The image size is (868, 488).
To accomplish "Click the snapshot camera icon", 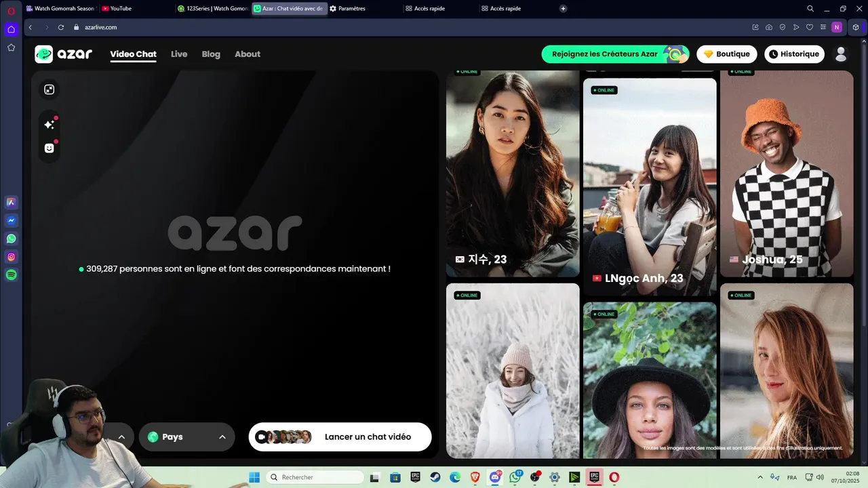I will coord(769,27).
